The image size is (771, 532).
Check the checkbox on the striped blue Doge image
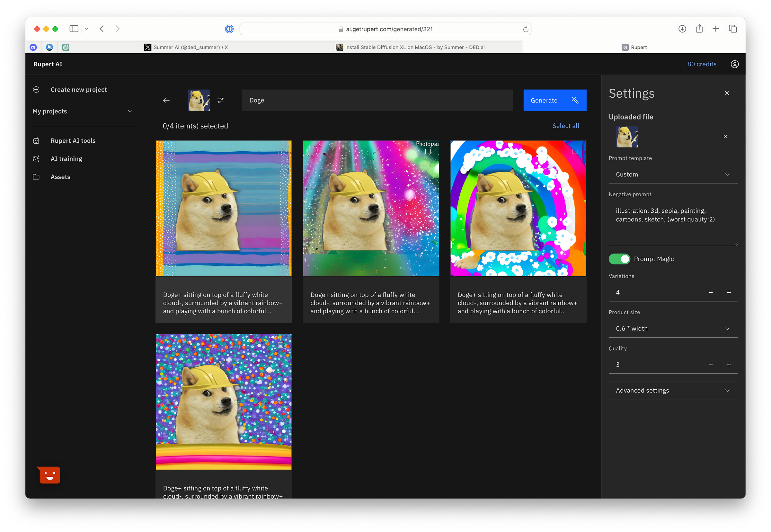click(x=281, y=152)
